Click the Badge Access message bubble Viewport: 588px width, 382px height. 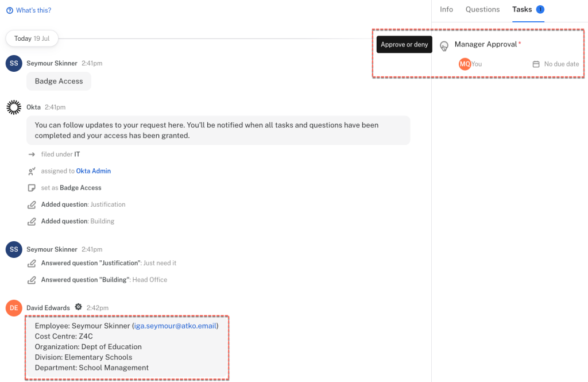point(59,81)
